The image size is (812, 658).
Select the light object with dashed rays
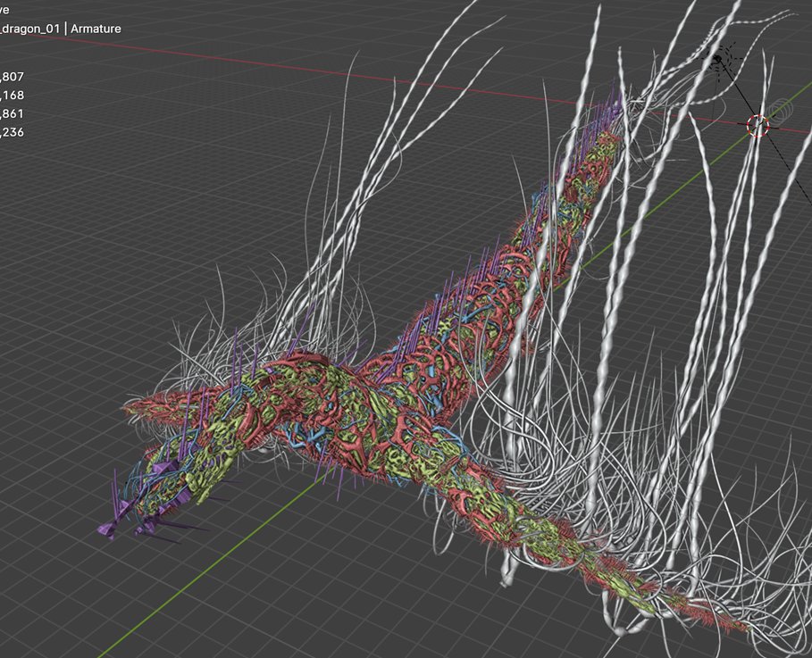[x=717, y=58]
